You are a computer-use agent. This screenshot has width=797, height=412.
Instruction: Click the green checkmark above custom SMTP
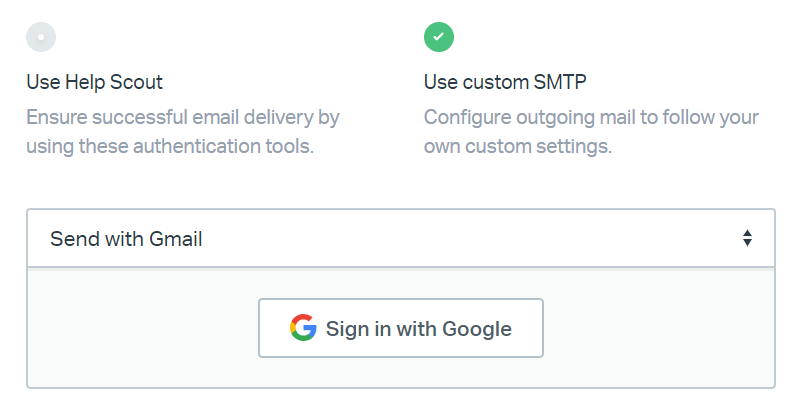[x=439, y=37]
